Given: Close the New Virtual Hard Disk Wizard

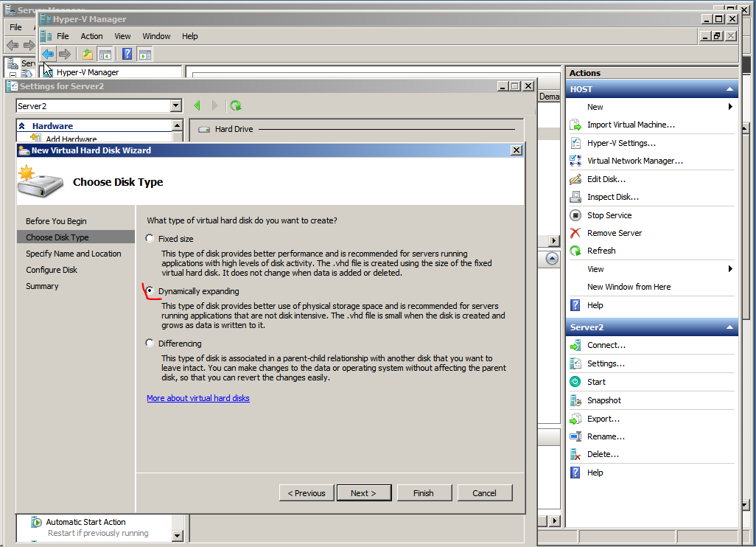Looking at the screenshot, I should click(517, 150).
